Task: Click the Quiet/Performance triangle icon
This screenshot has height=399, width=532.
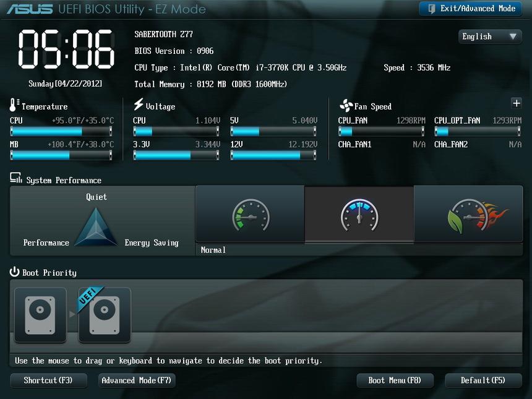Action: click(x=96, y=228)
